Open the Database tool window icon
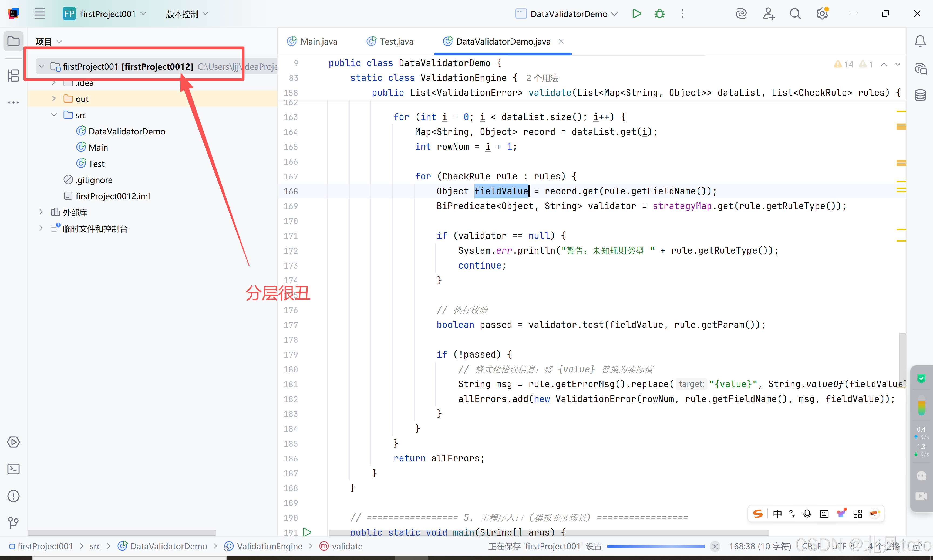Image resolution: width=933 pixels, height=560 pixels. point(920,95)
